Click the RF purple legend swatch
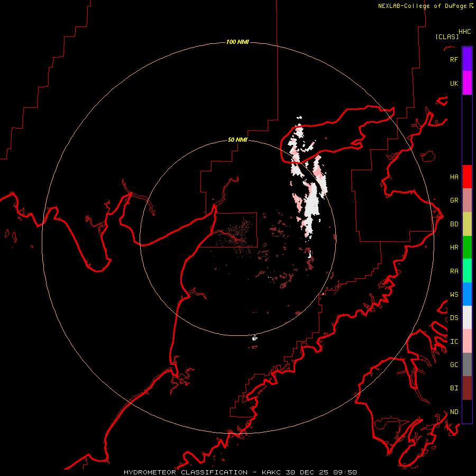 point(467,59)
